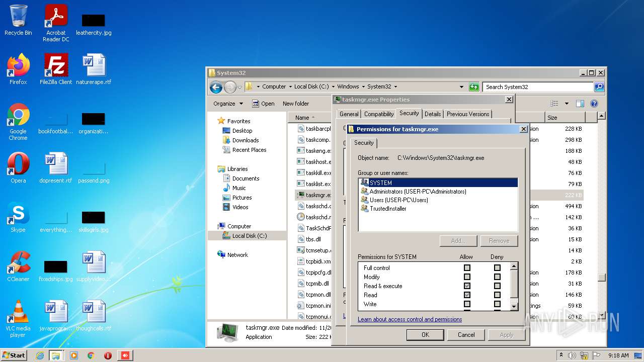Expand the Windows breadcrumb arrow
Screen dimensions: 644x362
[362, 87]
